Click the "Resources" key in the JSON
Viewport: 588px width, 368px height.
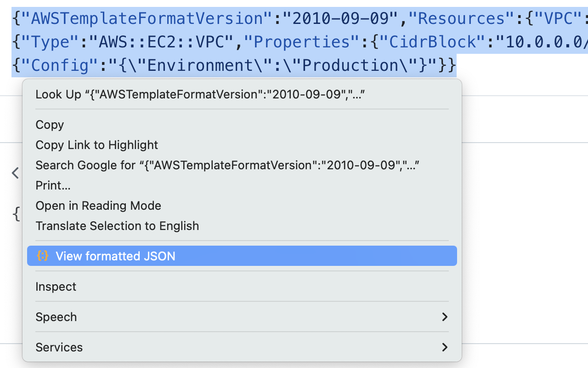461,18
